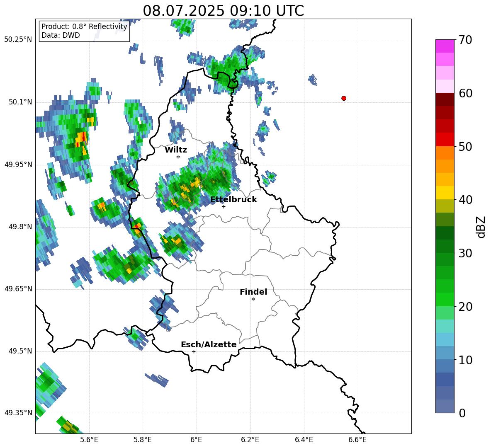The height and width of the screenshot is (448, 491).
Task: Click the '49.35°N' latitude label
Action: click(18, 413)
